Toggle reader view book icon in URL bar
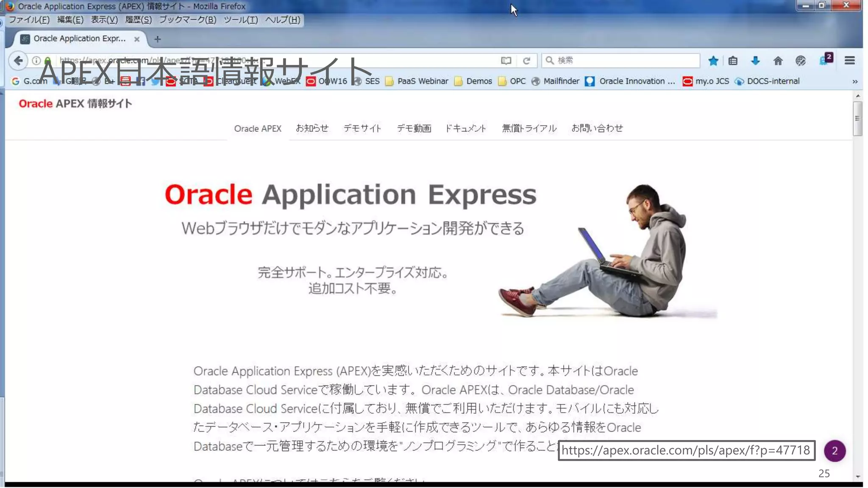Viewport: 868px width, 488px height. 506,61
